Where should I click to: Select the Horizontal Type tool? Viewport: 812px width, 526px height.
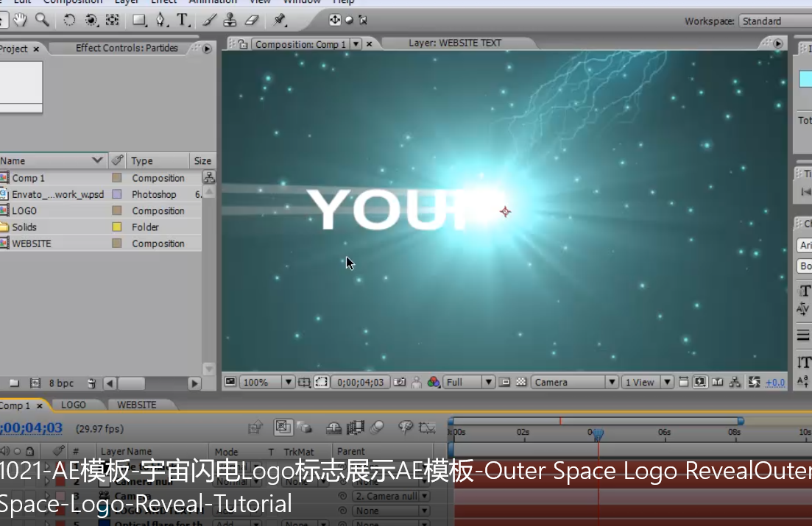tap(183, 20)
